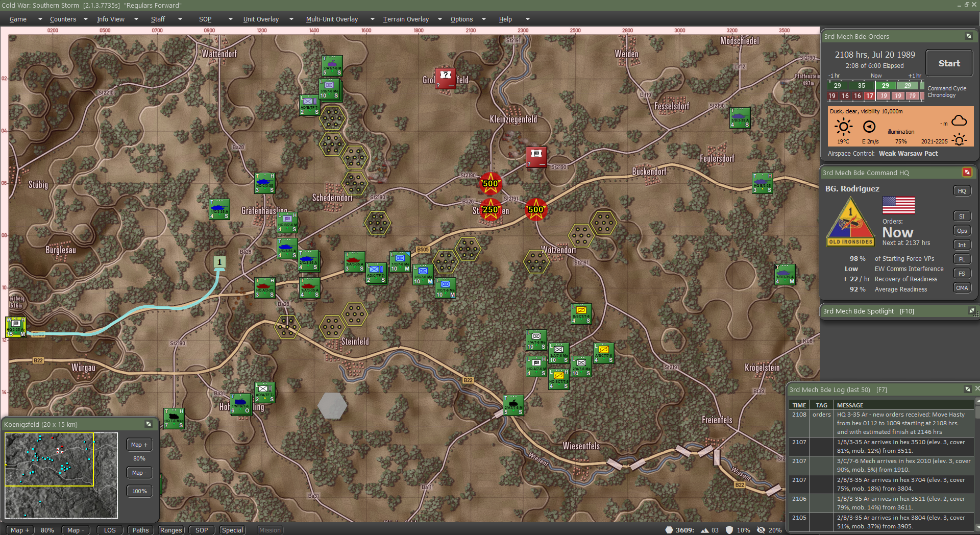Click the Log panel header resize icon
This screenshot has width=980, height=535.
(967, 390)
